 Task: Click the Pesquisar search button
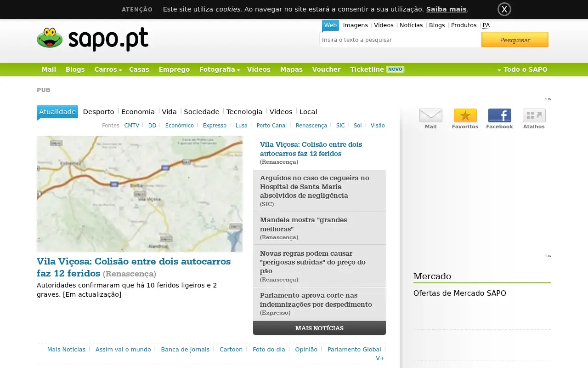point(515,40)
